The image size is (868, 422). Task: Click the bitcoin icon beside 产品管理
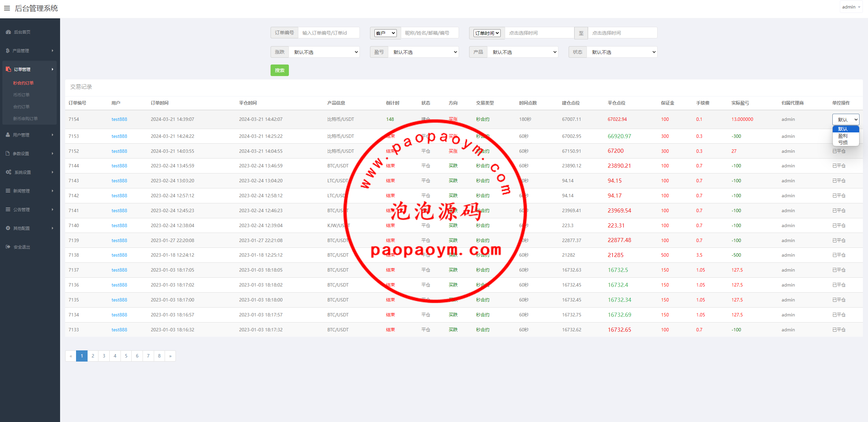point(7,51)
